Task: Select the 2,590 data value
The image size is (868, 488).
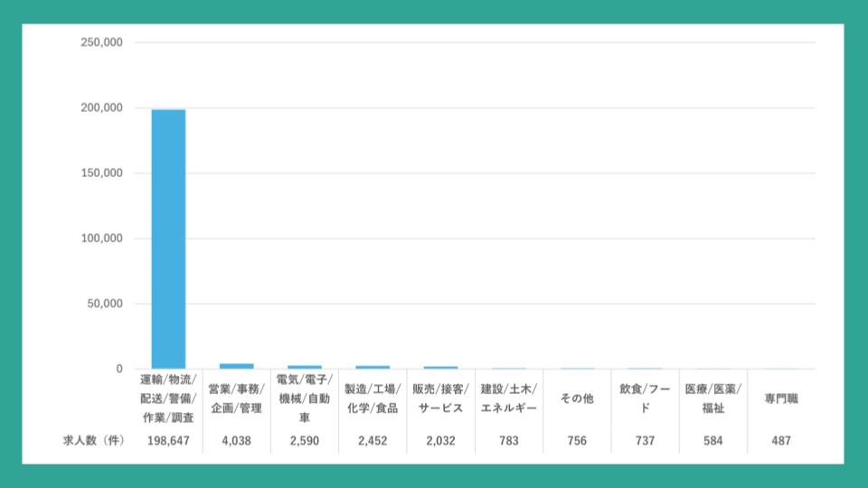Action: pyautogui.click(x=305, y=441)
